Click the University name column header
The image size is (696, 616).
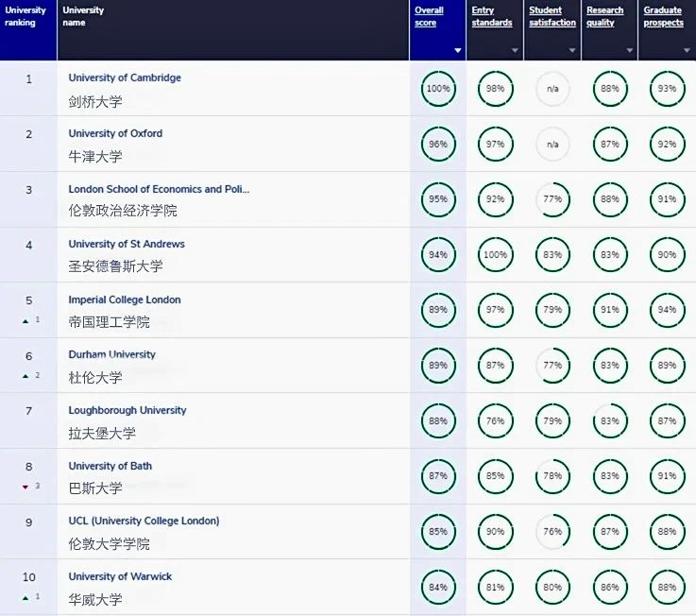coord(233,29)
